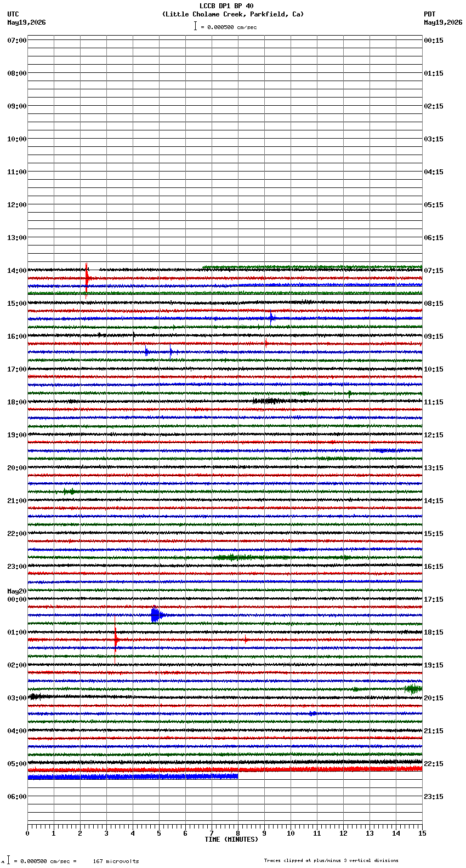Click the '07:00' UTC time label

17,41
